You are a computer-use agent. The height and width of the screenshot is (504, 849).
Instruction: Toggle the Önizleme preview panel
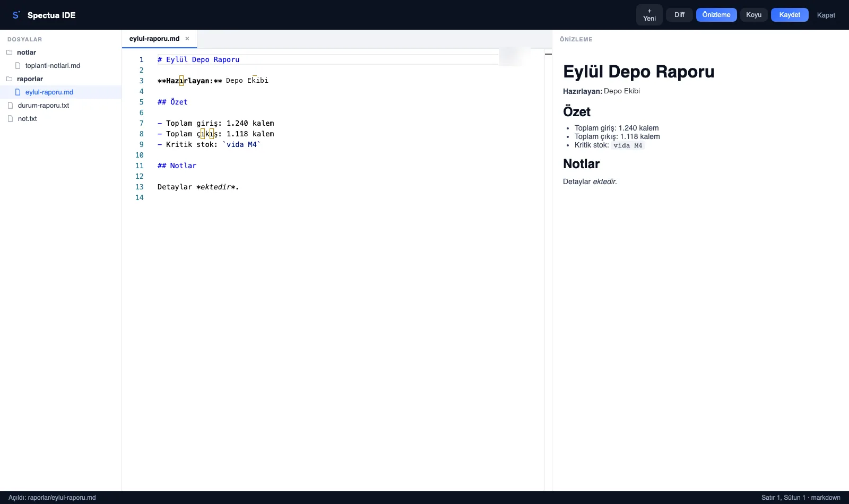[716, 15]
